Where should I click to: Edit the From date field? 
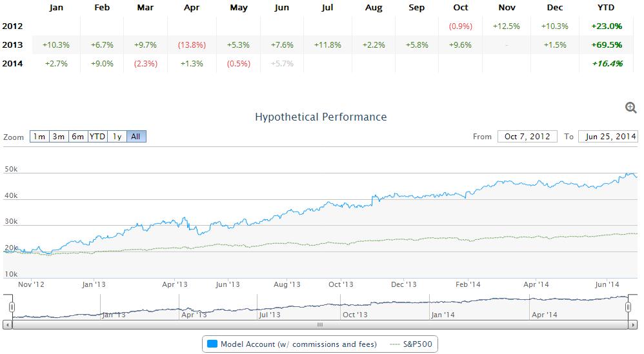tap(527, 137)
